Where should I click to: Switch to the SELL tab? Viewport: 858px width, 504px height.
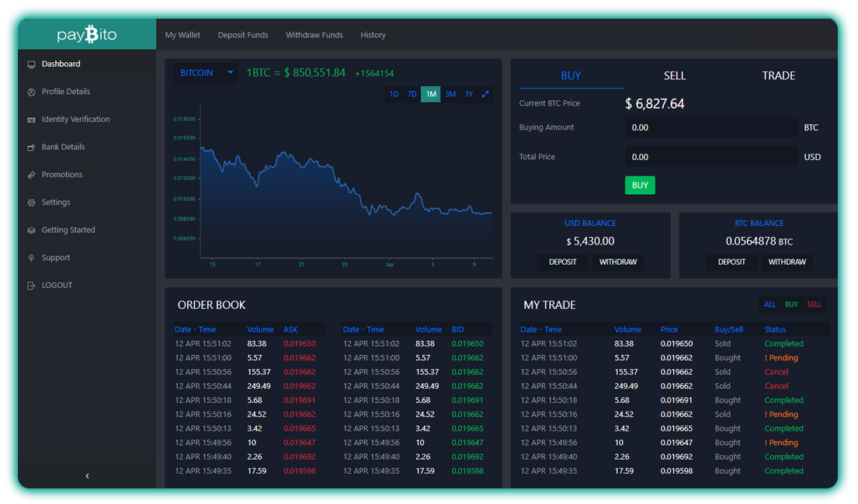click(x=675, y=75)
